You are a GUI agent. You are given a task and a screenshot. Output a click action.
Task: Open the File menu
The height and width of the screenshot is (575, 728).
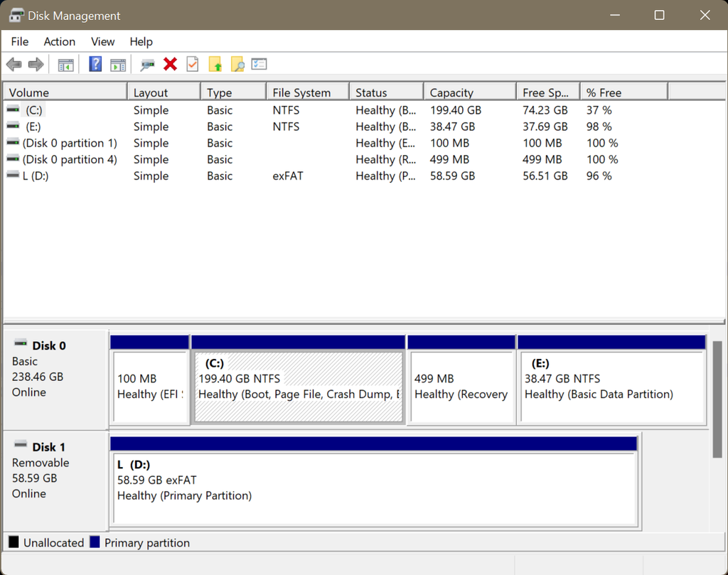pyautogui.click(x=19, y=42)
